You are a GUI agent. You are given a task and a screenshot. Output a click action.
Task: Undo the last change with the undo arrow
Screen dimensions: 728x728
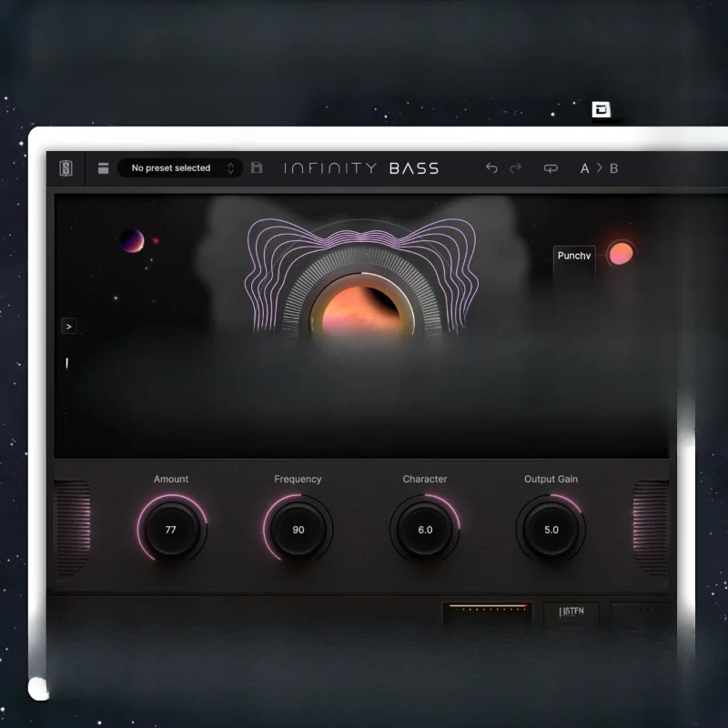[491, 168]
